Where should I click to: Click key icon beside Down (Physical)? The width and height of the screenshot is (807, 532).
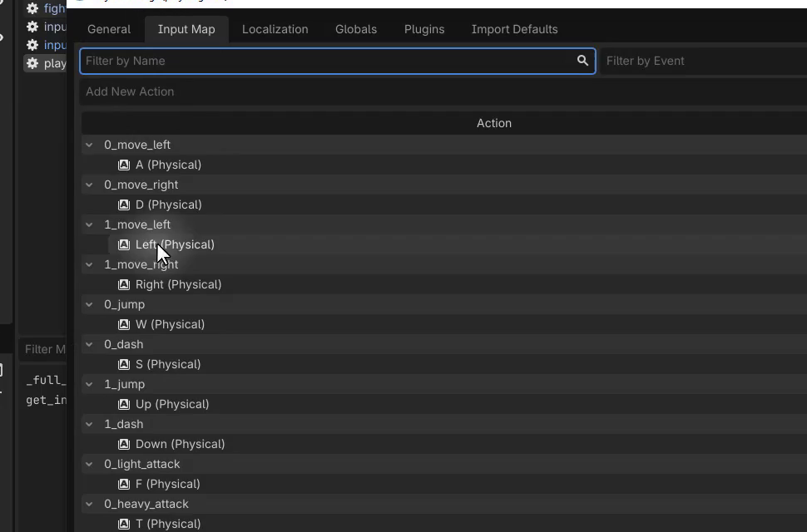[123, 444]
